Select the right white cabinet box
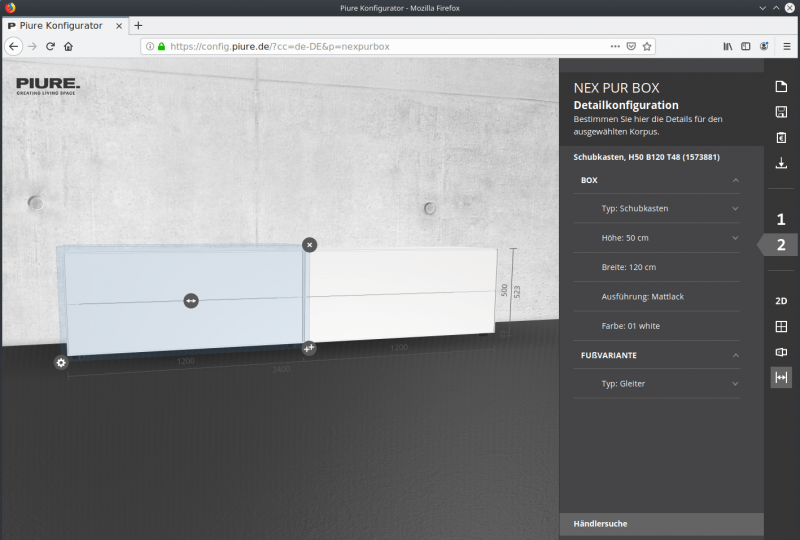Screen dimensions: 800x540 coord(402,293)
